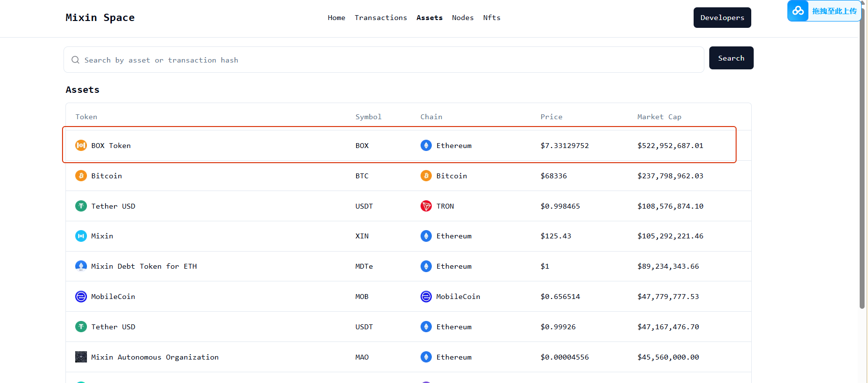The image size is (868, 383).
Task: Click the Search button
Action: pyautogui.click(x=731, y=58)
